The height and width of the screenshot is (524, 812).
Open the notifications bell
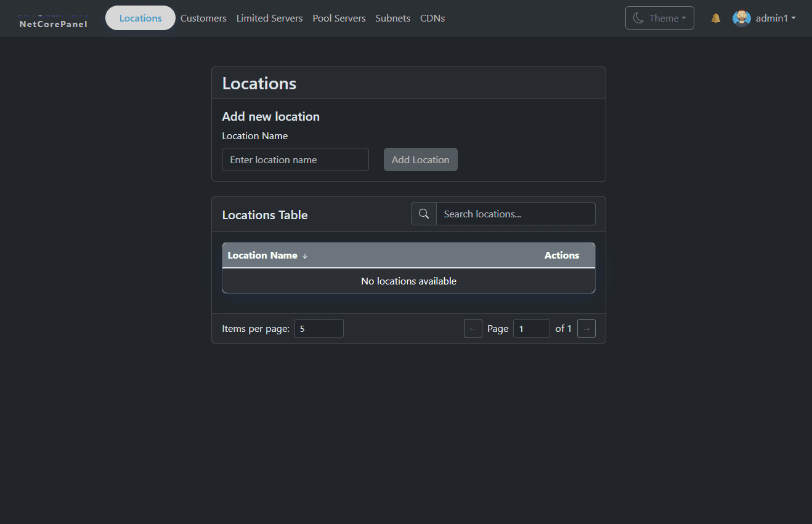click(716, 18)
